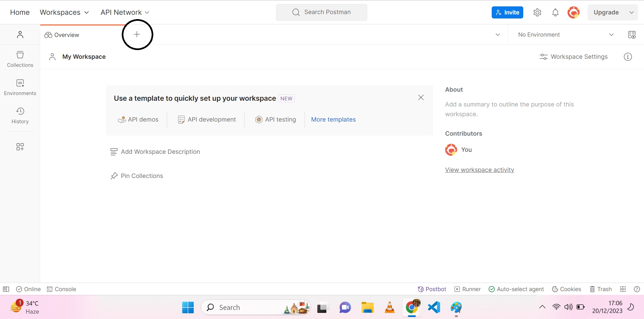
Task: Show request History panel
Action: coord(20,116)
